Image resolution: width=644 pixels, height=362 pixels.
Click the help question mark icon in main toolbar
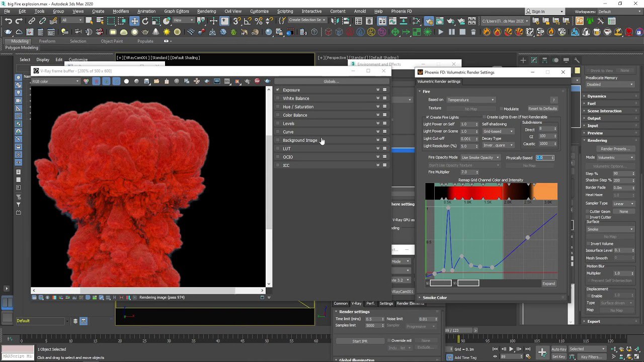pyautogui.click(x=314, y=32)
